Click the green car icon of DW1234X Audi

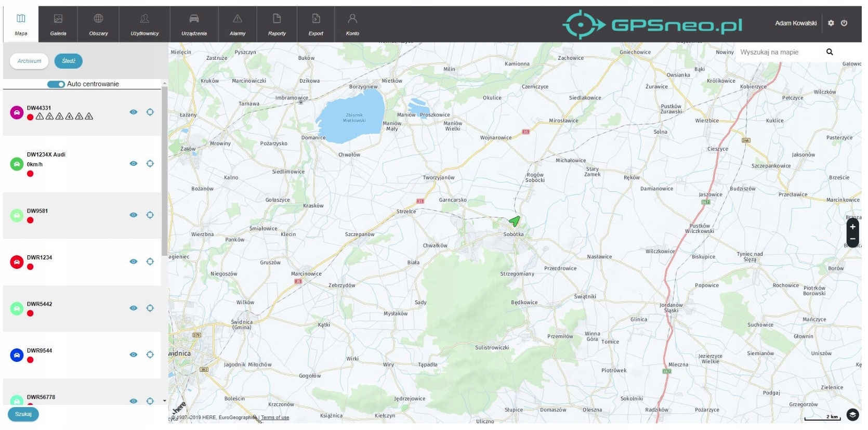click(x=17, y=164)
